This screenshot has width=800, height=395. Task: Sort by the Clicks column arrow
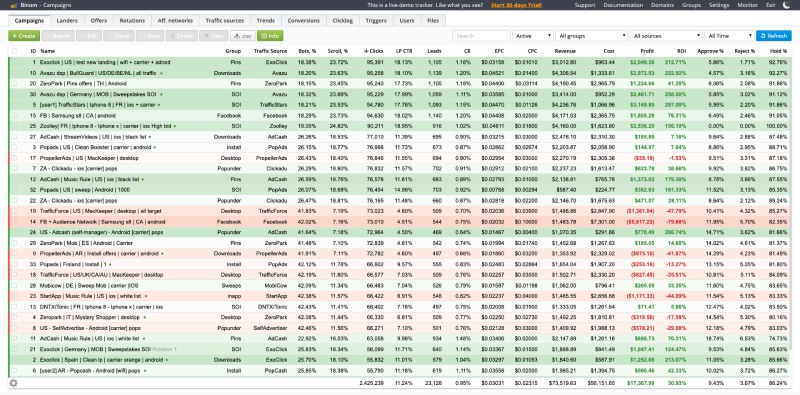366,51
